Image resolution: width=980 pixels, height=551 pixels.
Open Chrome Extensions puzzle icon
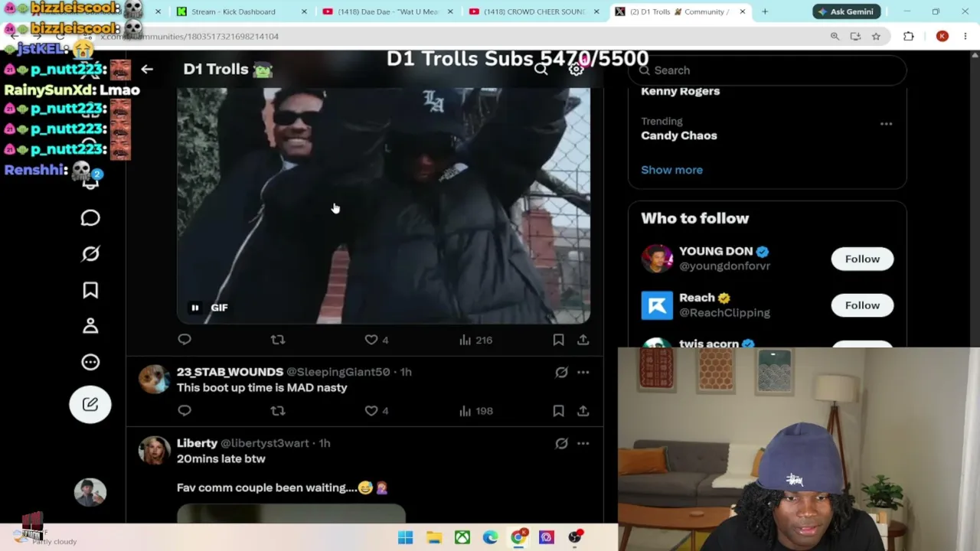point(909,36)
